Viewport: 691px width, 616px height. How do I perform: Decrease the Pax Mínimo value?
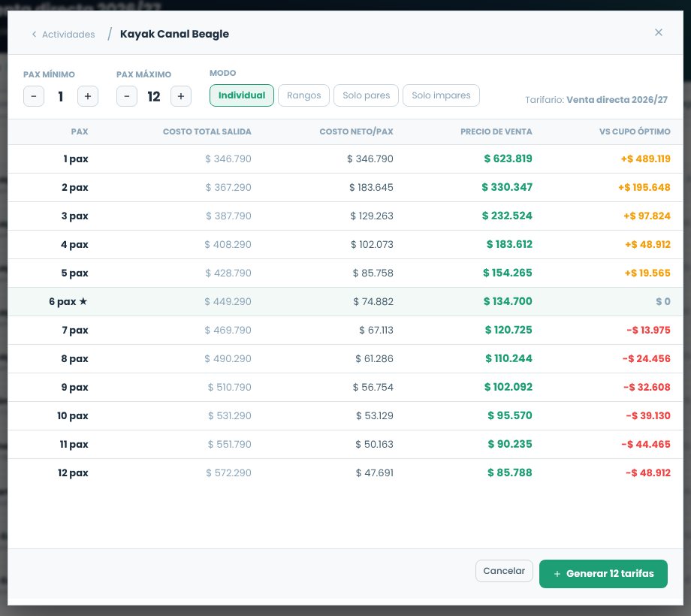[x=34, y=96]
